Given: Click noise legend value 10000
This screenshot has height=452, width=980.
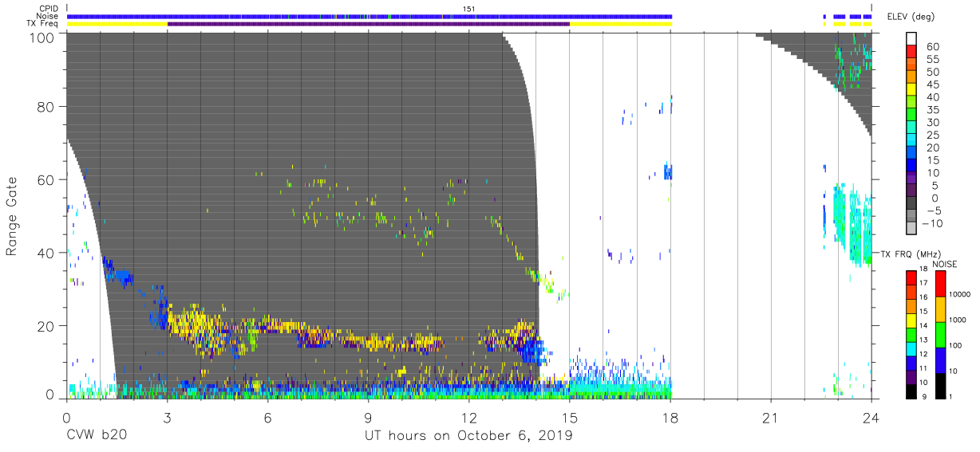Looking at the screenshot, I should [x=962, y=295].
